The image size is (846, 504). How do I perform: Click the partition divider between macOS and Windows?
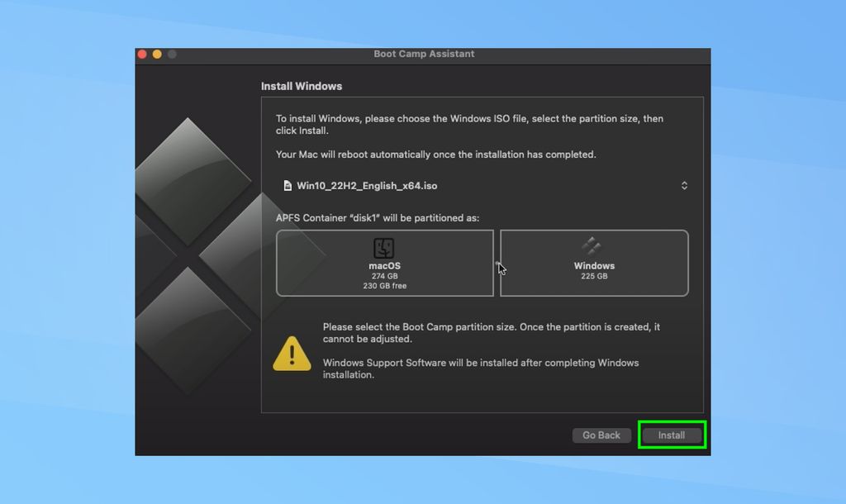pos(498,263)
